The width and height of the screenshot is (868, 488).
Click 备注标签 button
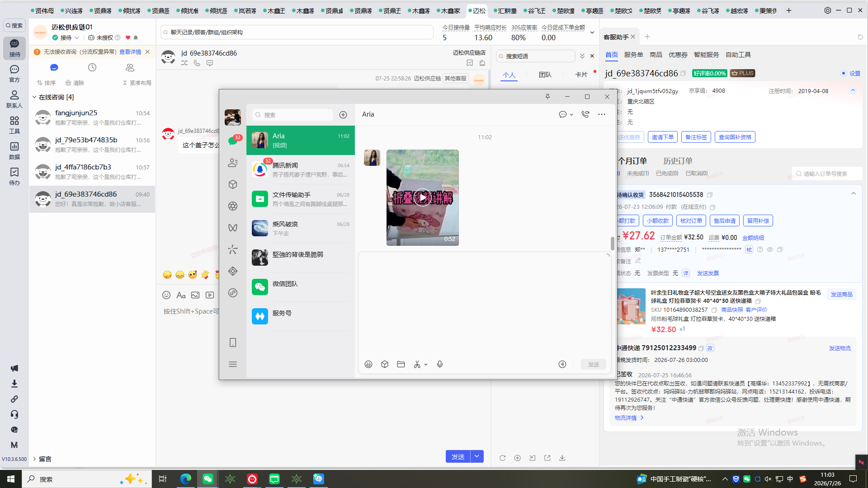696,137
